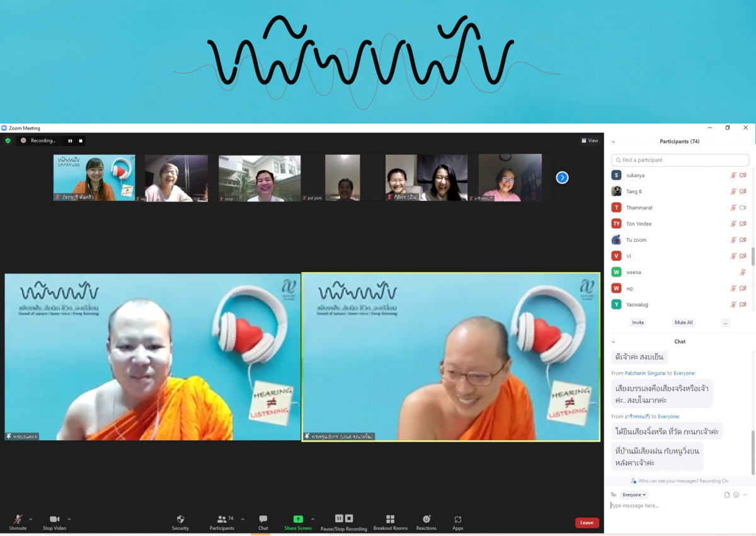Open the 'To: Everyone' recipient dropdown
The height and width of the screenshot is (536, 756).
634,495
